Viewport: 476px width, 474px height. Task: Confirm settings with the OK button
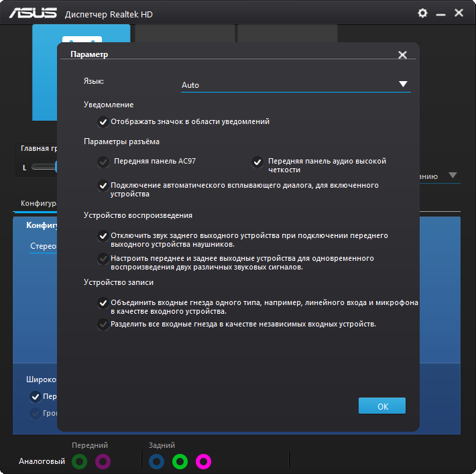(x=382, y=406)
